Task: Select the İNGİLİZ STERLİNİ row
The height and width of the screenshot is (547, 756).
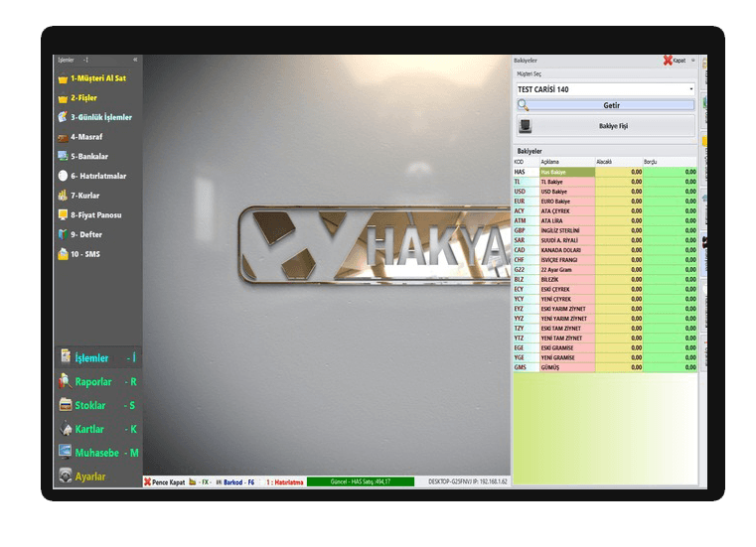Action: click(x=605, y=230)
